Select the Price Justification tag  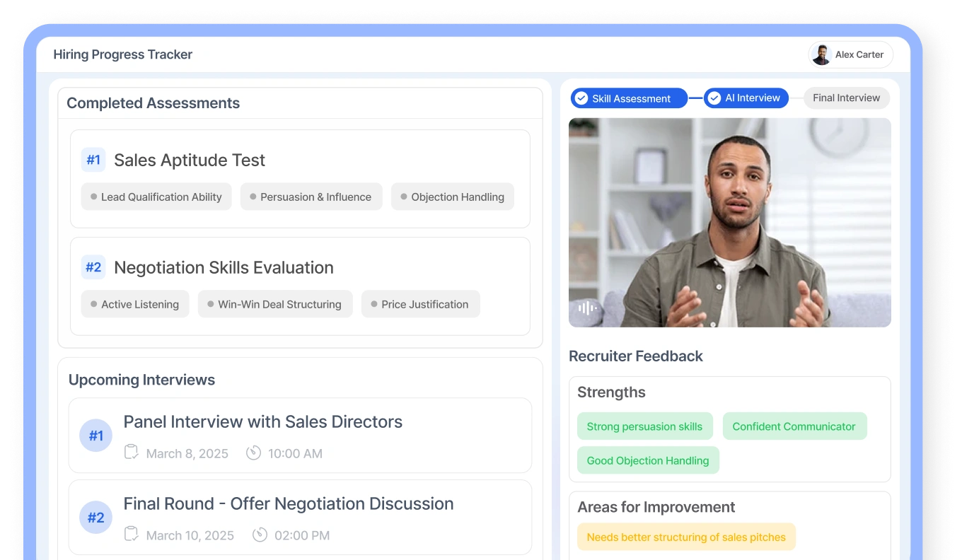420,304
